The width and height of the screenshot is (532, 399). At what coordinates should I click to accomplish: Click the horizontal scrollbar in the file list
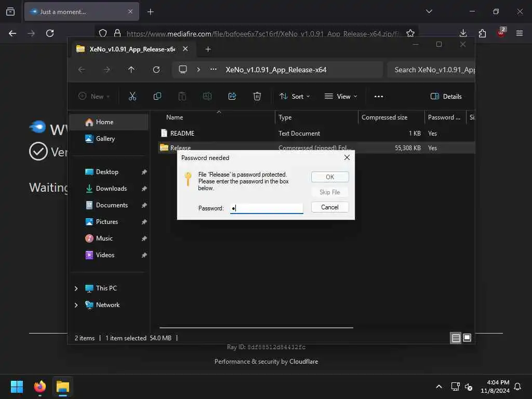coord(256,328)
